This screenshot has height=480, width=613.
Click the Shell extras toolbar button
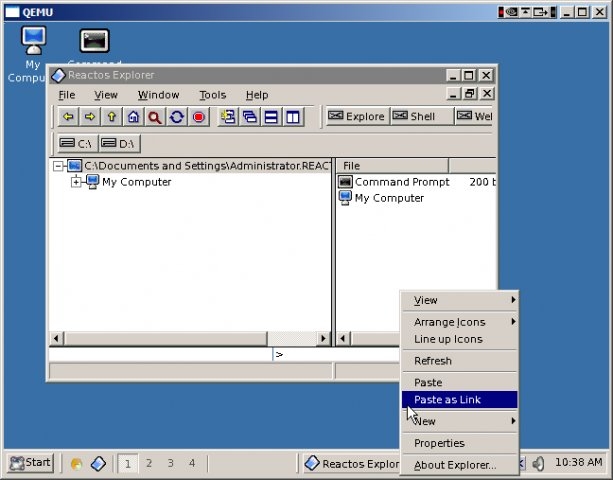[x=422, y=116]
